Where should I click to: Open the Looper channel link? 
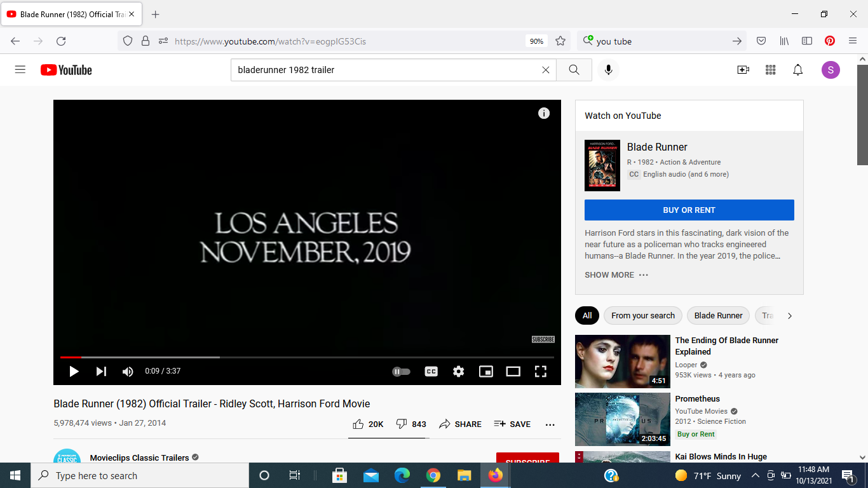[x=686, y=365]
